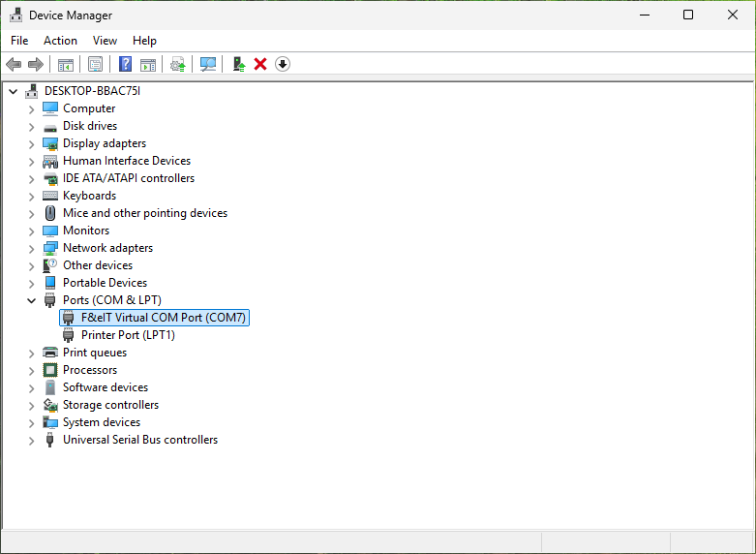Select Mice and other pointing devices label
The width and height of the screenshot is (756, 554).
click(145, 213)
